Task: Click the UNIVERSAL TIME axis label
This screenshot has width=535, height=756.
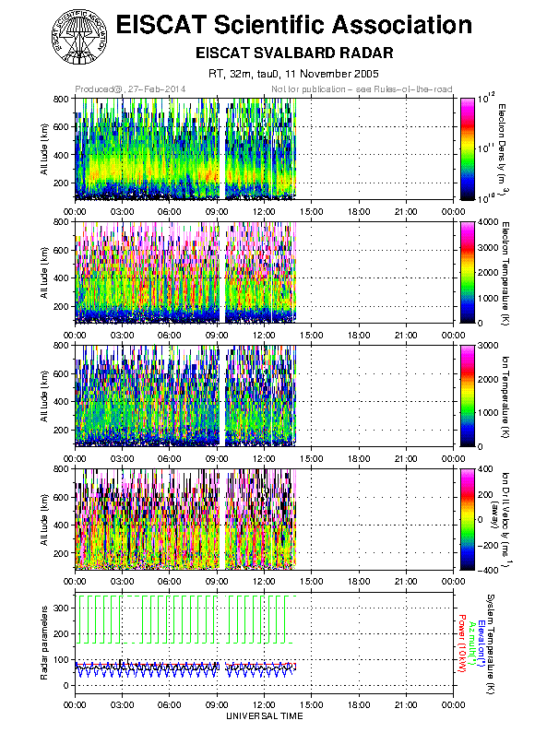Action: (265, 716)
